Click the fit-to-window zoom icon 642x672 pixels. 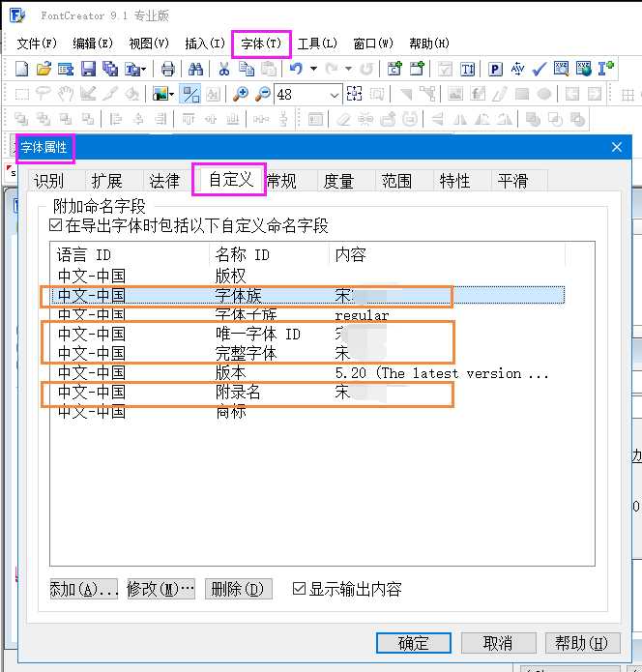click(355, 94)
